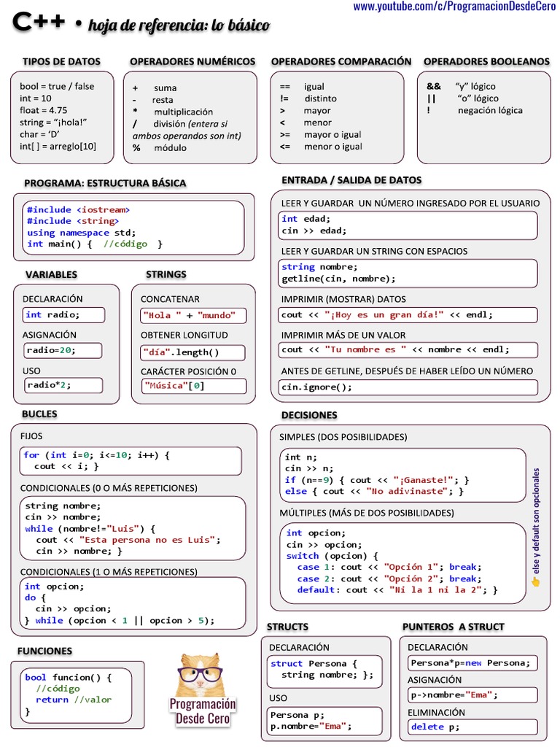Click the 'DECISIONES' section heading

pyautogui.click(x=309, y=415)
